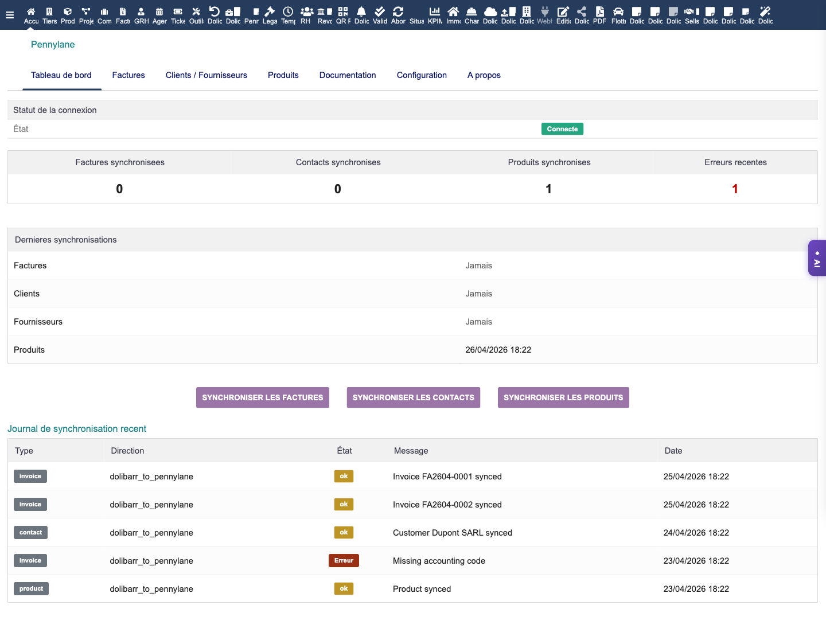This screenshot has height=644, width=826.
Task: Open the A propos tab
Action: point(484,75)
